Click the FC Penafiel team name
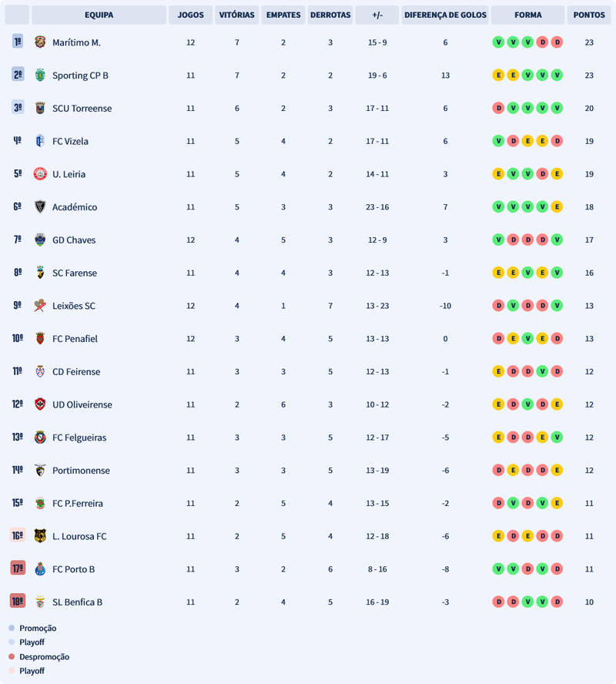Screen dimensions: 616x684 (75, 339)
